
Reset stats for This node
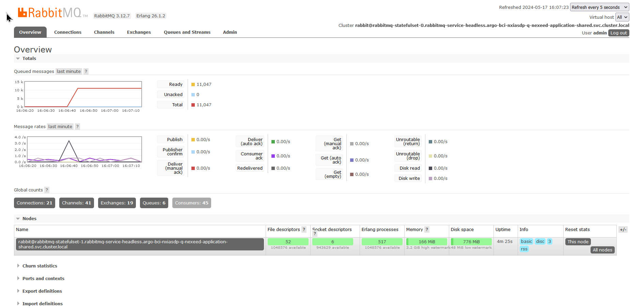click(x=578, y=242)
